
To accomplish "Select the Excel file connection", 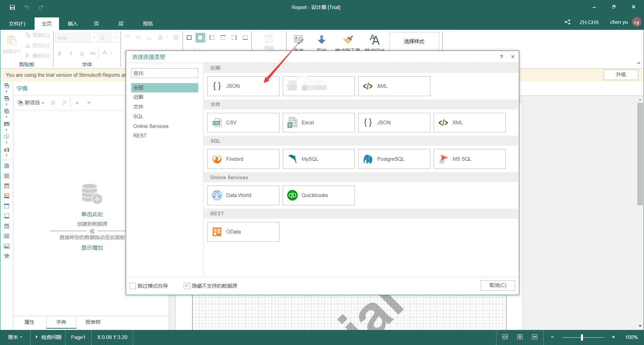I will (x=318, y=122).
